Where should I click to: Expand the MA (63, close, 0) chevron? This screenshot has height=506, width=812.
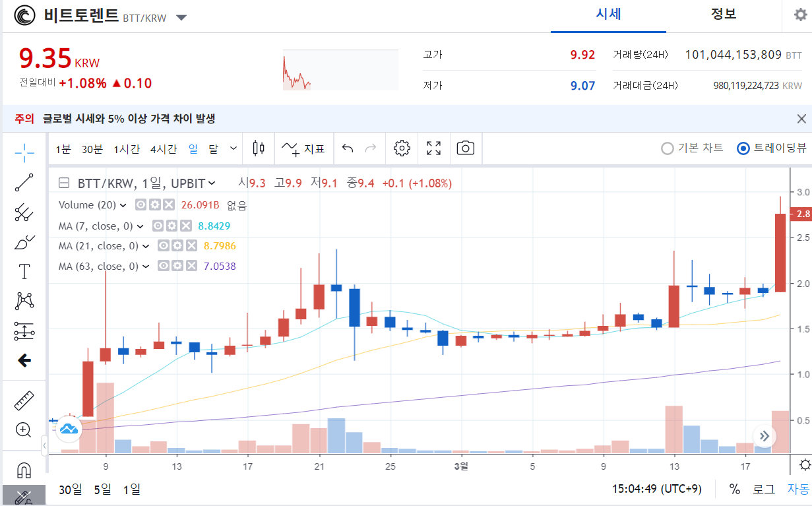tap(145, 267)
